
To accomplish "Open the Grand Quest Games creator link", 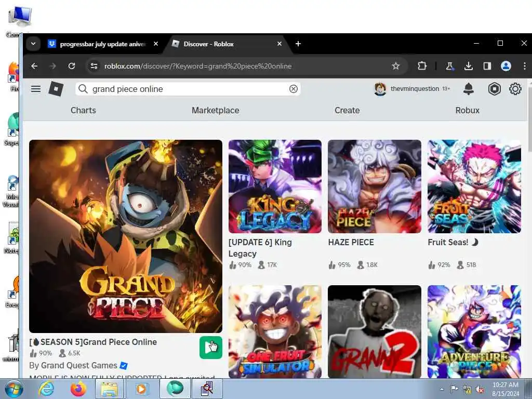I will click(x=79, y=365).
